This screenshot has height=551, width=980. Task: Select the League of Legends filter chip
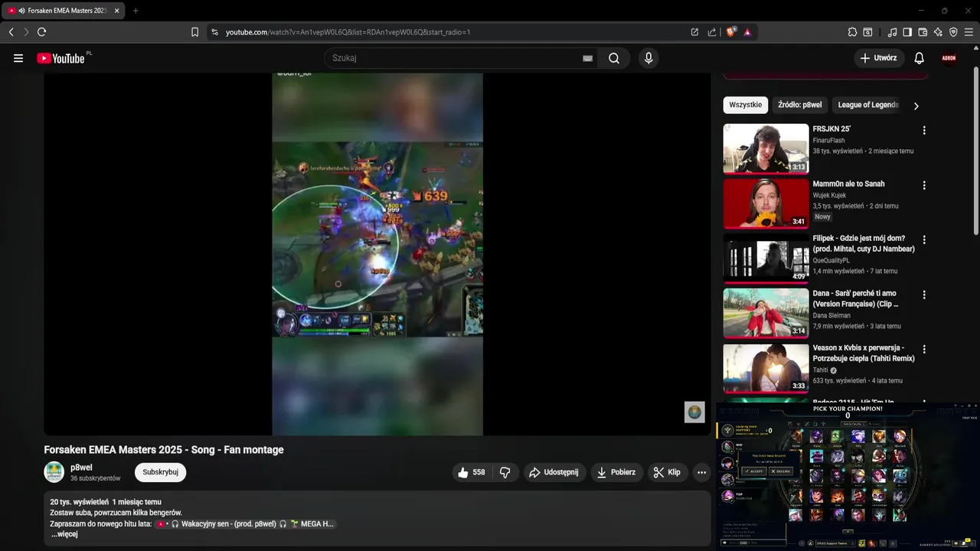point(868,105)
